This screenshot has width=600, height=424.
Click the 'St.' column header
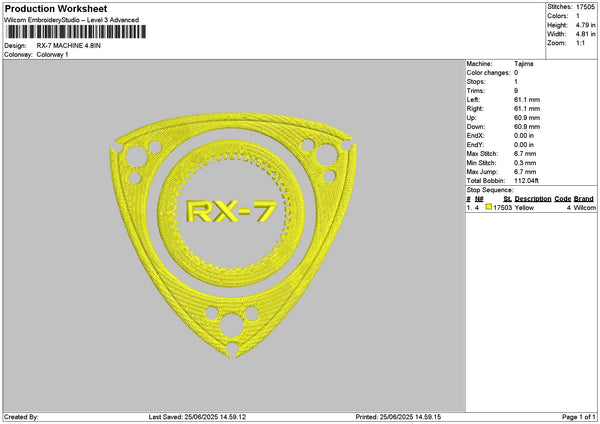click(507, 199)
